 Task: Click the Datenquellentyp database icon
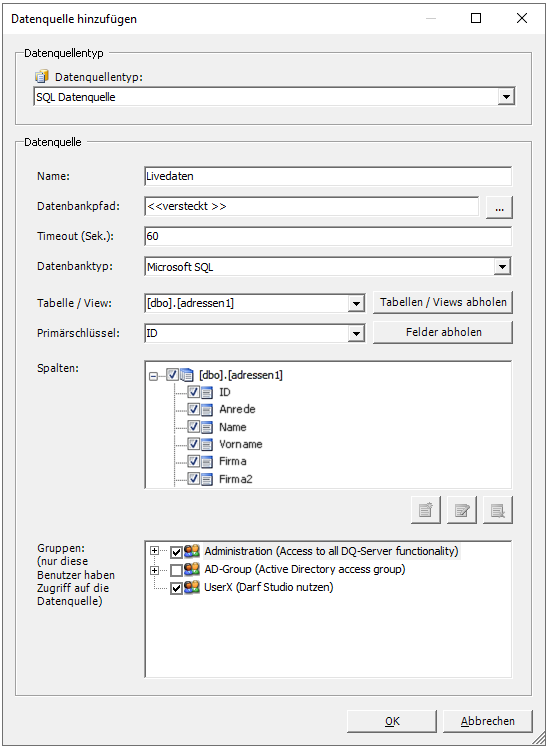(x=42, y=76)
